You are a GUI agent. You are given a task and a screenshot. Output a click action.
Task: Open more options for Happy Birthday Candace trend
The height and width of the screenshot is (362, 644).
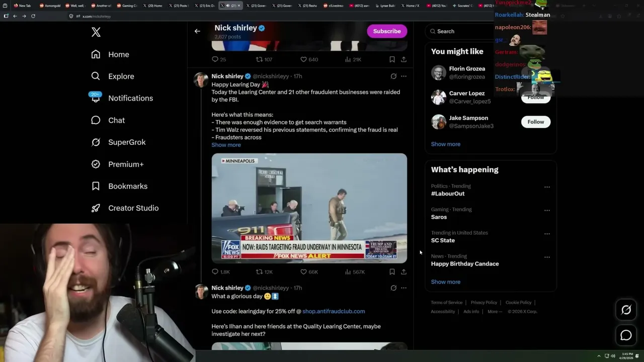pos(547,257)
